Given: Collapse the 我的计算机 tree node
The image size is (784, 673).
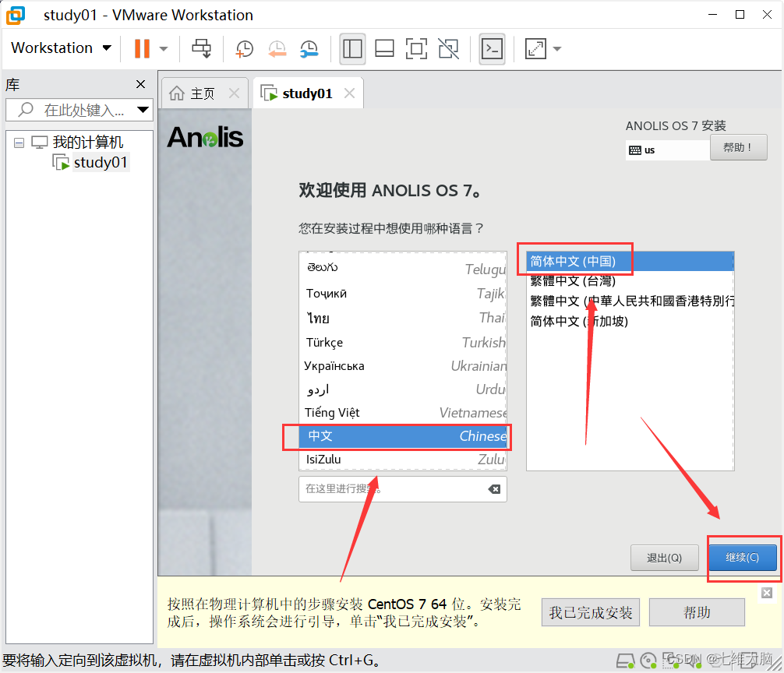Looking at the screenshot, I should 19,143.
